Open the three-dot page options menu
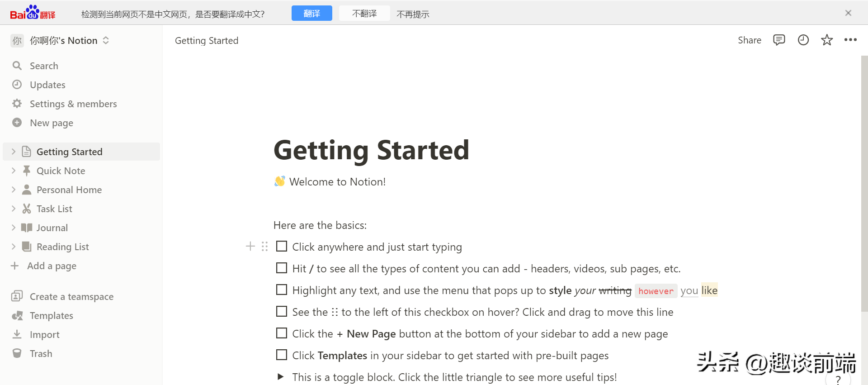This screenshot has height=385, width=868. tap(850, 40)
